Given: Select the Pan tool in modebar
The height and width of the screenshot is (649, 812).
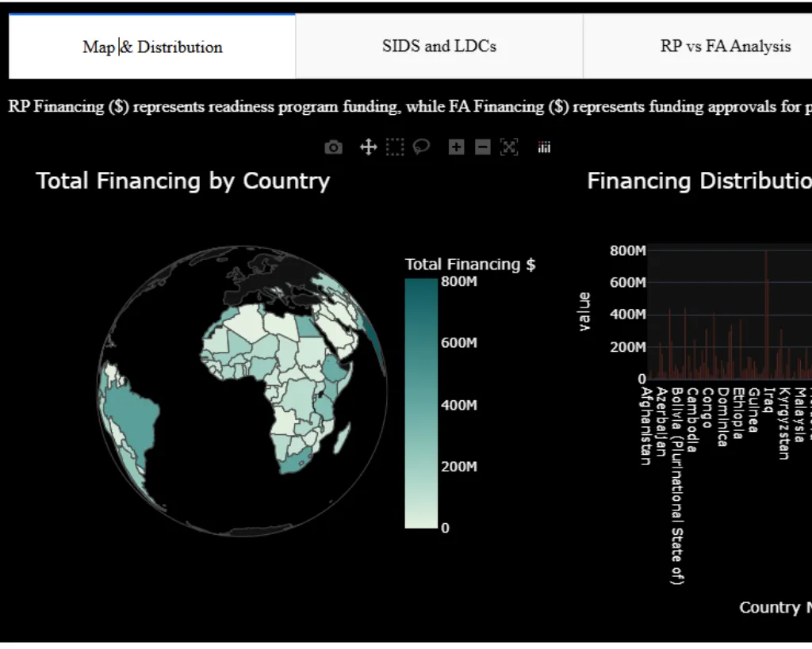Looking at the screenshot, I should tap(368, 147).
